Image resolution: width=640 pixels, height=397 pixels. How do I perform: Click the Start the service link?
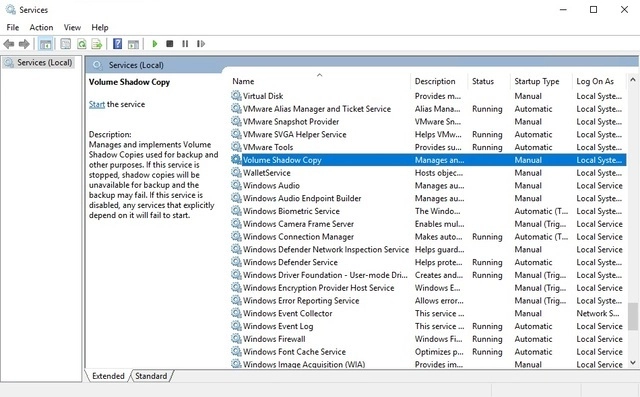[97, 104]
